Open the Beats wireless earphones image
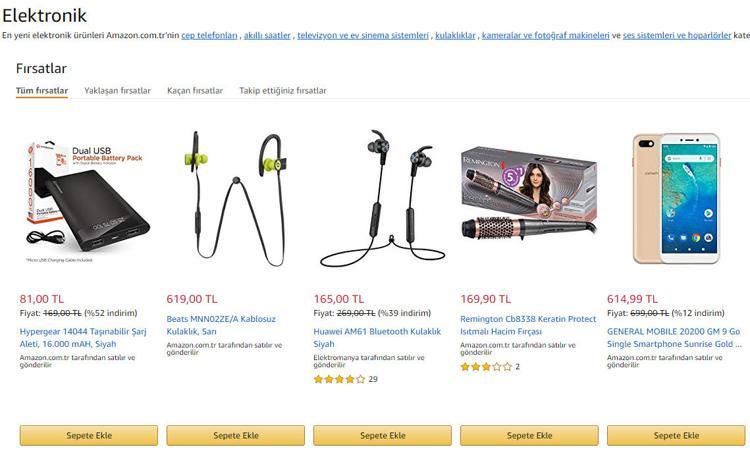The height and width of the screenshot is (470, 750). [x=235, y=198]
